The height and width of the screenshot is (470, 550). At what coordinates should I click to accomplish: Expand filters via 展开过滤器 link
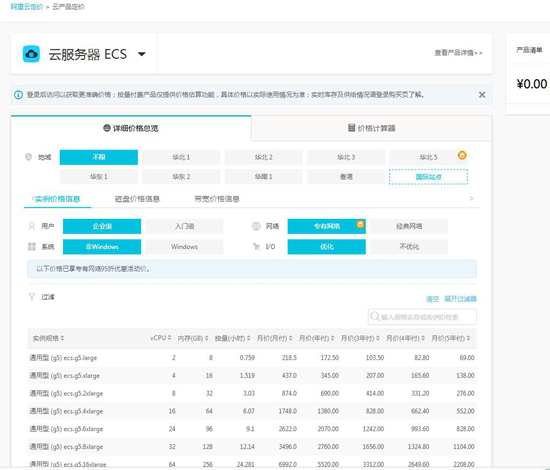[x=460, y=299]
